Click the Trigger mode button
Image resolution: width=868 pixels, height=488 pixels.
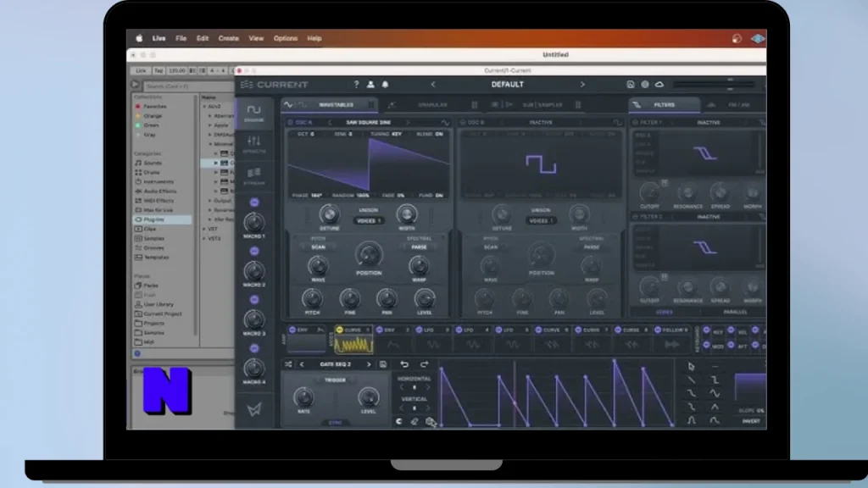coord(335,380)
